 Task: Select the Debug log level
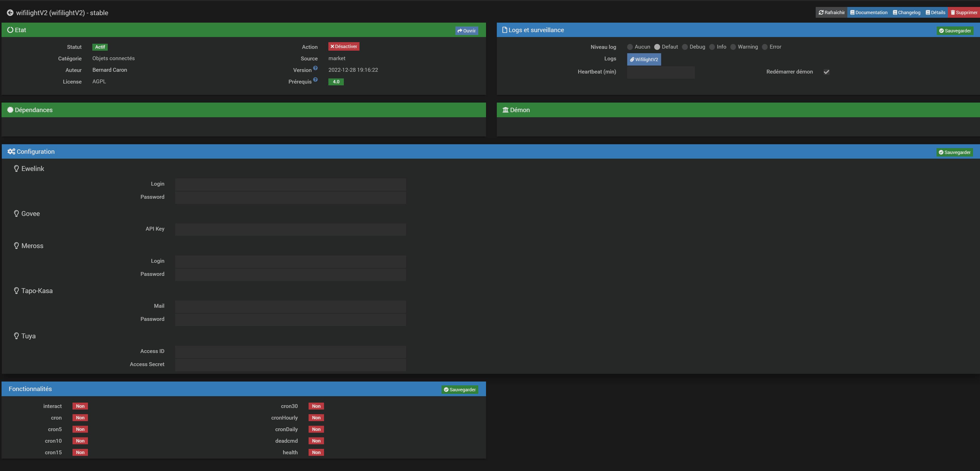pyautogui.click(x=685, y=47)
